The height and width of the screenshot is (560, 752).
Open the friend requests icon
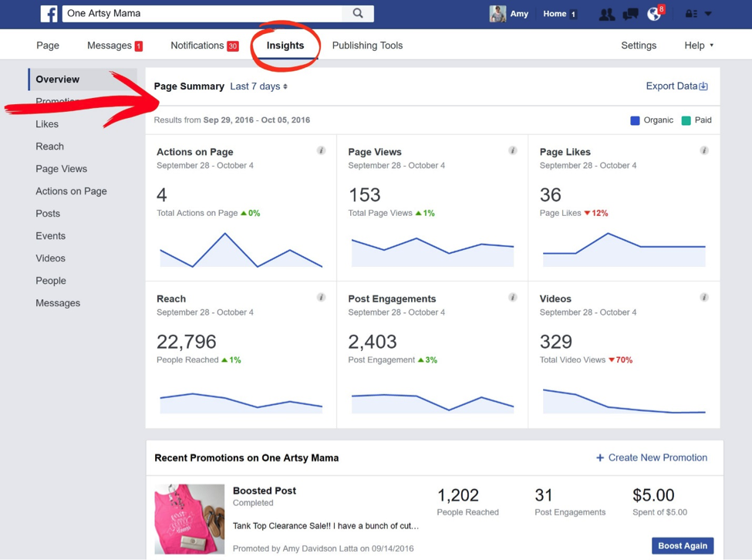point(607,15)
